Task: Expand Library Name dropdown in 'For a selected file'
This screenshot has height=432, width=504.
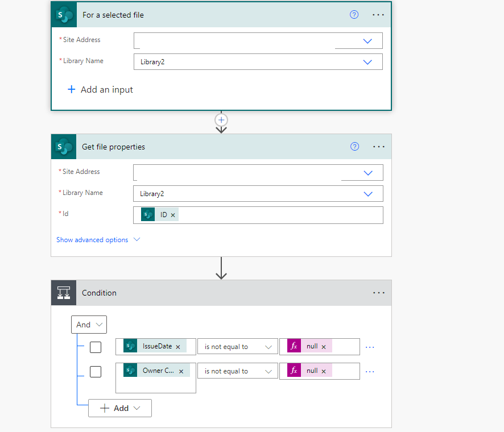Action: click(x=367, y=62)
